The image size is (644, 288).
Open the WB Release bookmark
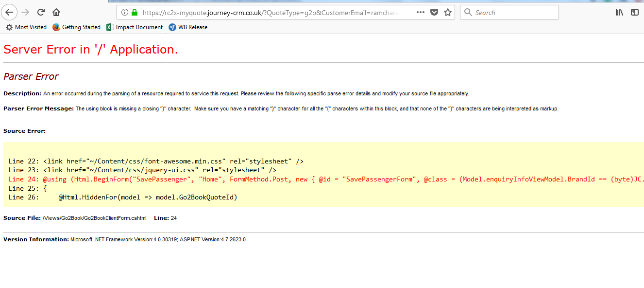[x=188, y=27]
